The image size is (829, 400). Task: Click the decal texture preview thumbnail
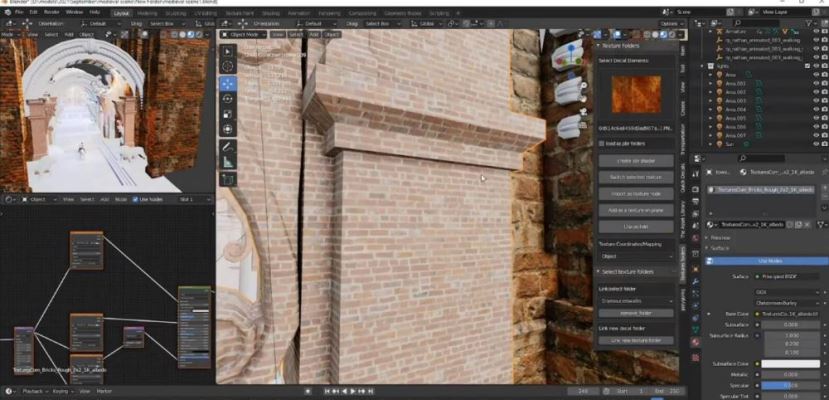pos(636,95)
